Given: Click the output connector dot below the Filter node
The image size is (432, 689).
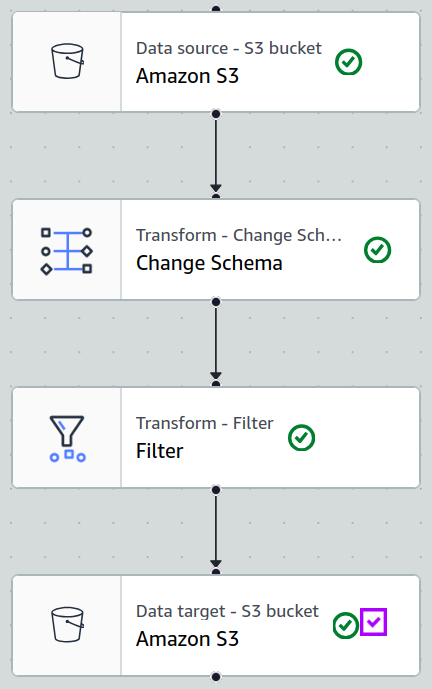Looking at the screenshot, I should point(216,490).
